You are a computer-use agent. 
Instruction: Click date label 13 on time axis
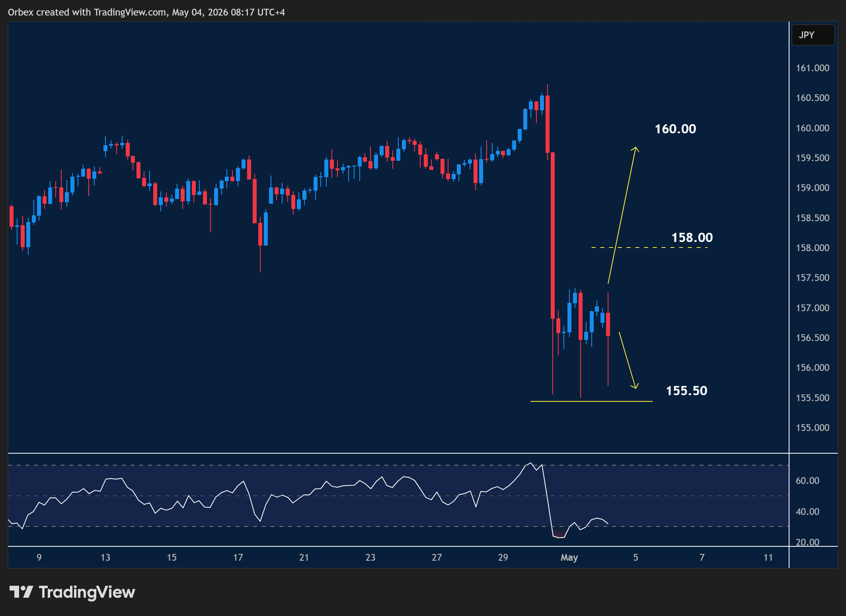[x=105, y=558]
